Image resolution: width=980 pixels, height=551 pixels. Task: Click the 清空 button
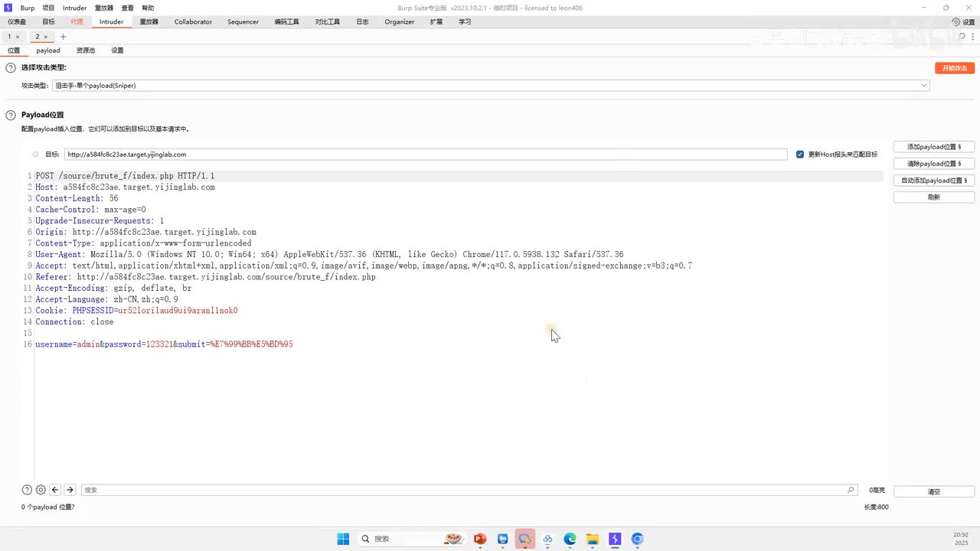(934, 492)
